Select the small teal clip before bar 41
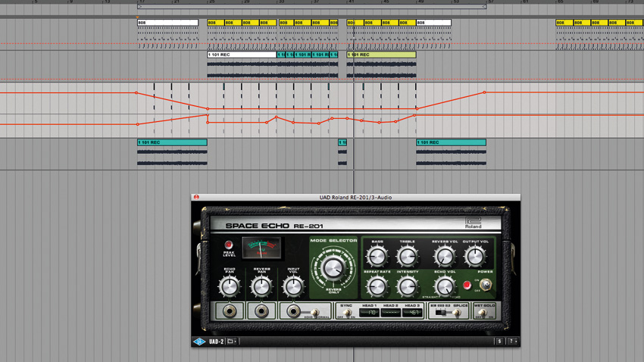The width and height of the screenshot is (644, 362). pos(342,142)
